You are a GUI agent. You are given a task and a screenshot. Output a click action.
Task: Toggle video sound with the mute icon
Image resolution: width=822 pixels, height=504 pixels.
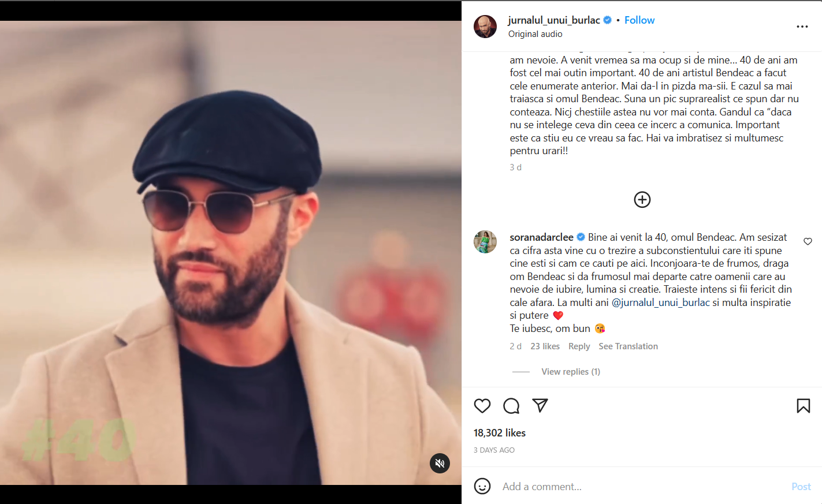coord(440,463)
